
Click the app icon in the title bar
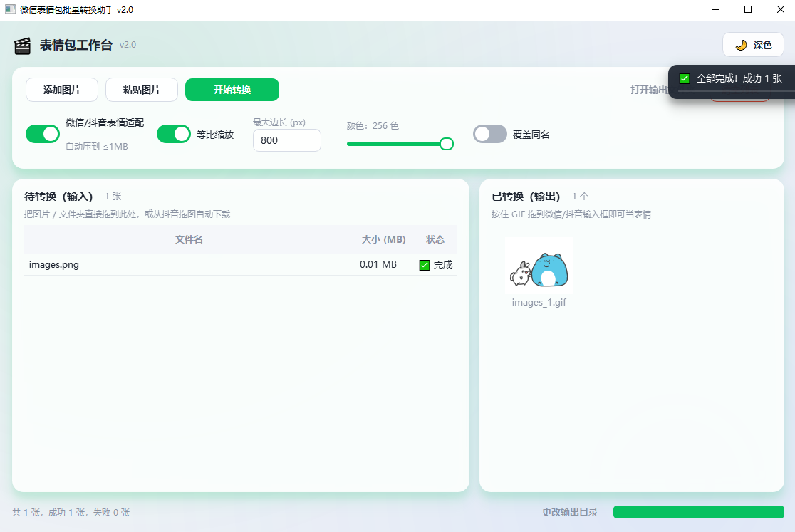coord(10,10)
